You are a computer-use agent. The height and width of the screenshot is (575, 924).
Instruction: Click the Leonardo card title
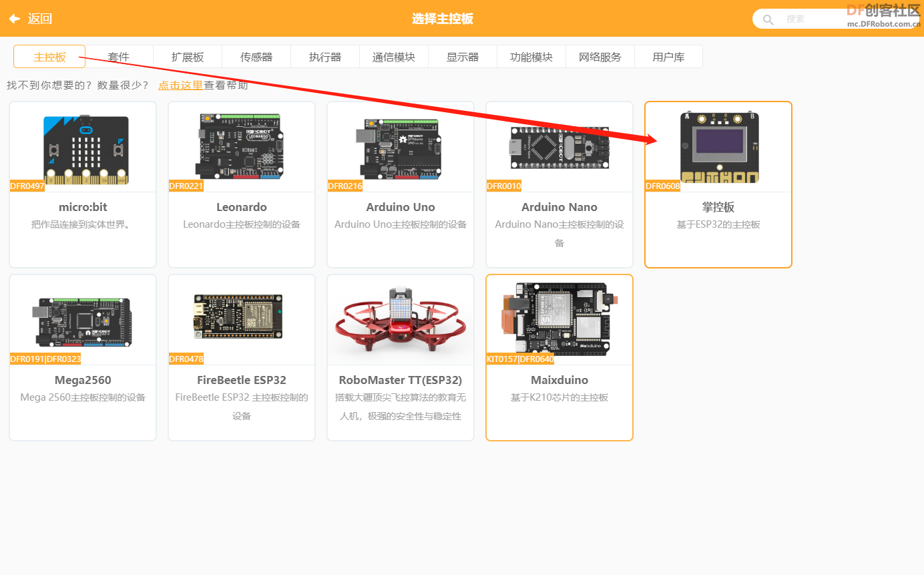(x=242, y=207)
